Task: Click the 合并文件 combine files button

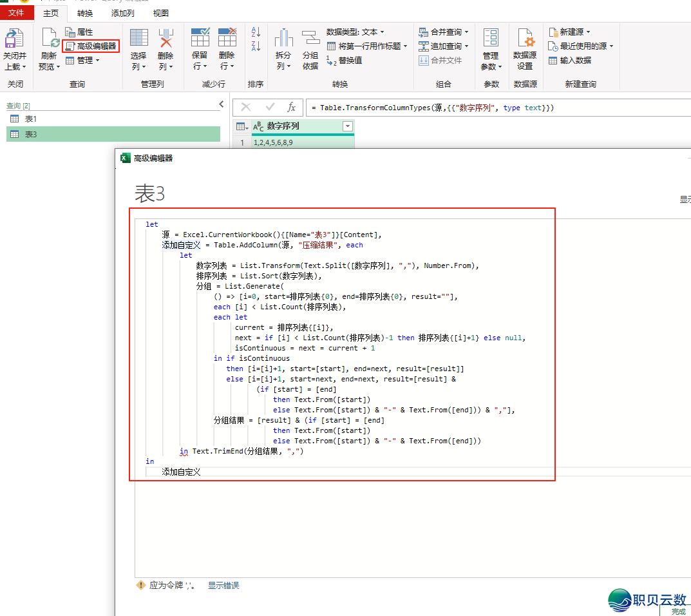Action: [440, 60]
